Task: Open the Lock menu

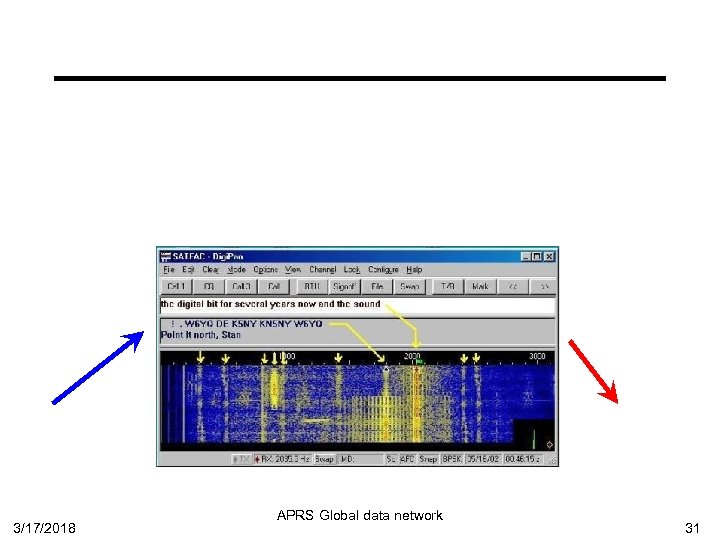Action: (352, 270)
